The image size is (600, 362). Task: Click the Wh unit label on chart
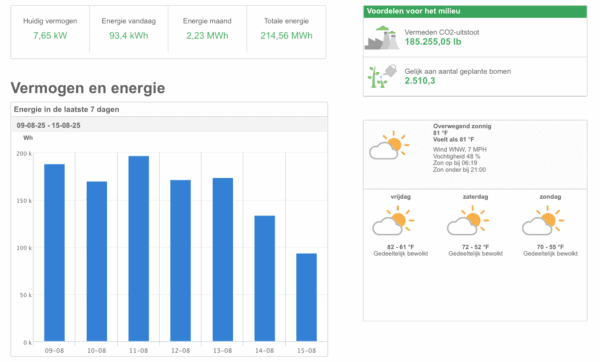pyautogui.click(x=28, y=138)
